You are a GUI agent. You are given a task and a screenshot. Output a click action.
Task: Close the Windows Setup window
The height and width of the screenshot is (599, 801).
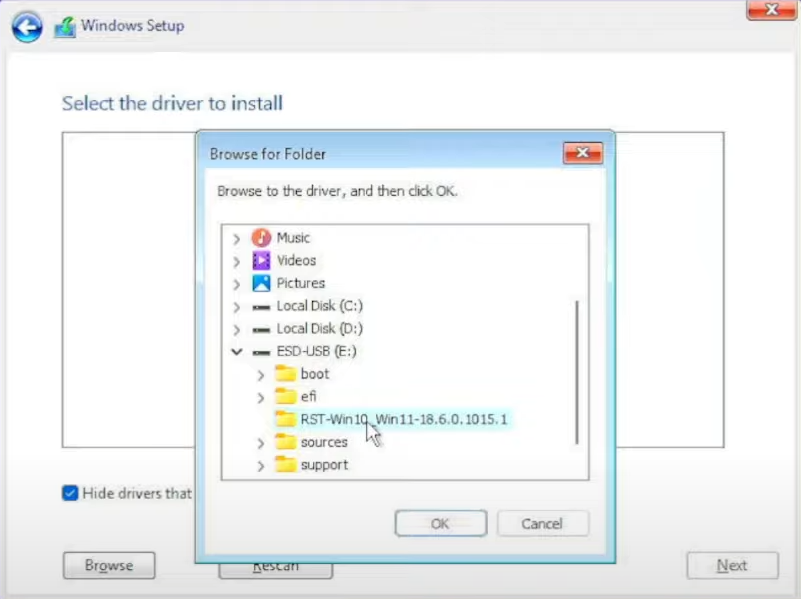771,9
